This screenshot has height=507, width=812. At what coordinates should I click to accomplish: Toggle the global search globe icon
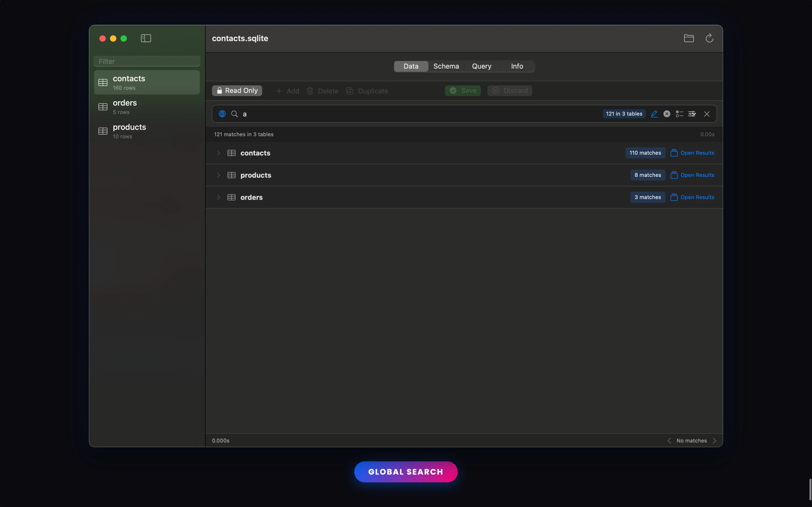(x=222, y=114)
